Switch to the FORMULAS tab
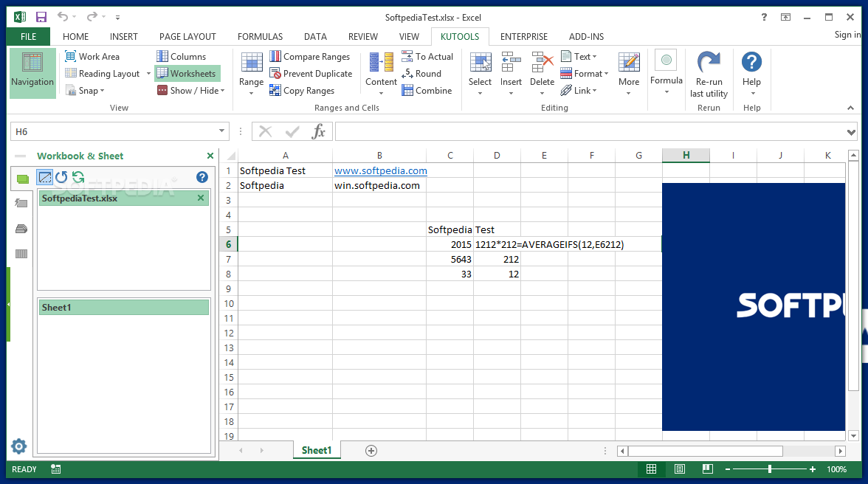This screenshot has height=484, width=868. click(260, 36)
